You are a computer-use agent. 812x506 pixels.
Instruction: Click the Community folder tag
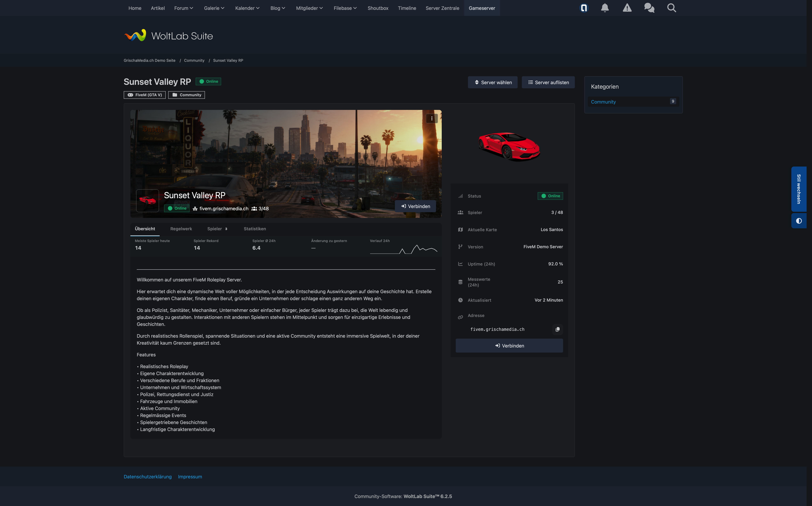[x=186, y=95]
